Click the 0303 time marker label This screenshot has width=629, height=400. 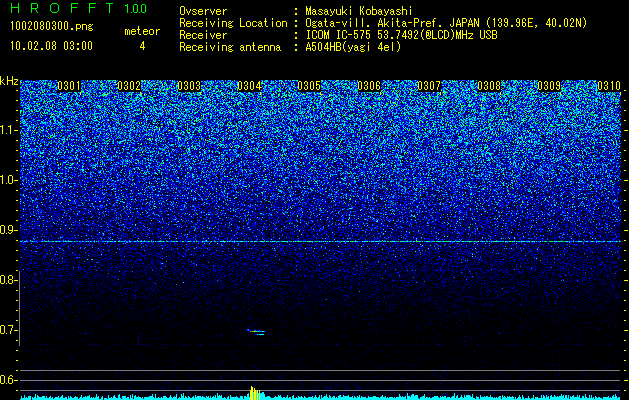(x=189, y=86)
